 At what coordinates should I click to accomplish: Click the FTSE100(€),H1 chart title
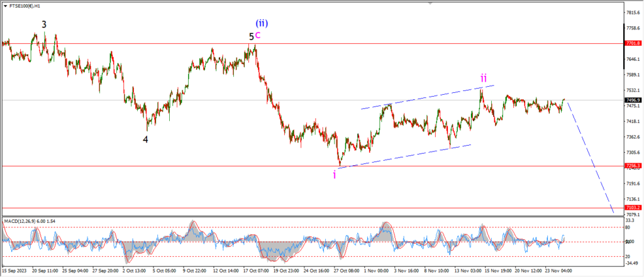23,6
